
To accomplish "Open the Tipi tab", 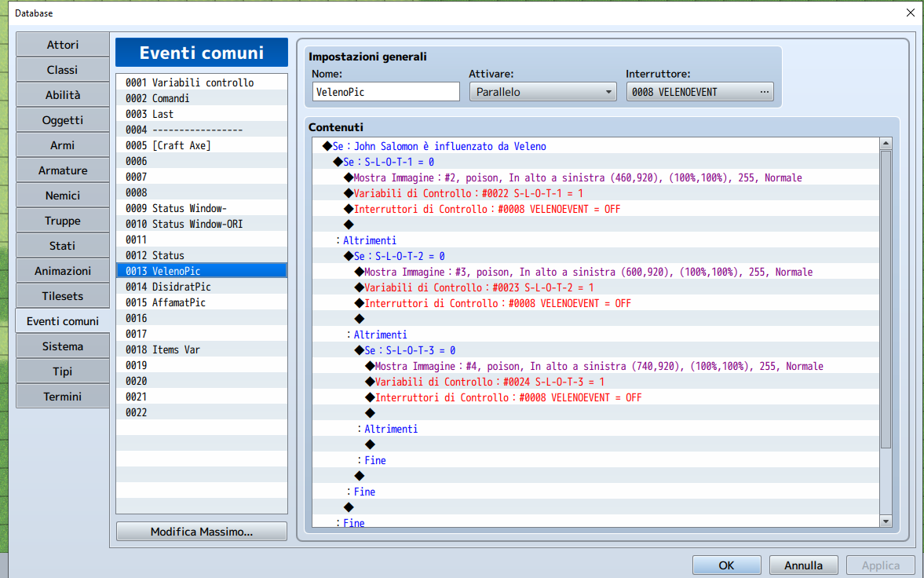I will [63, 371].
